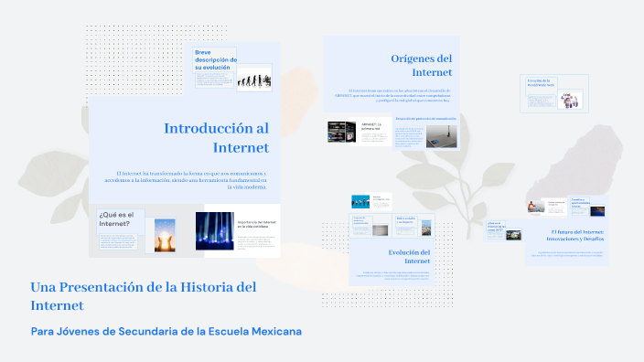Select 'Breve descripción de su evolución' subtopic heading

tap(216, 60)
